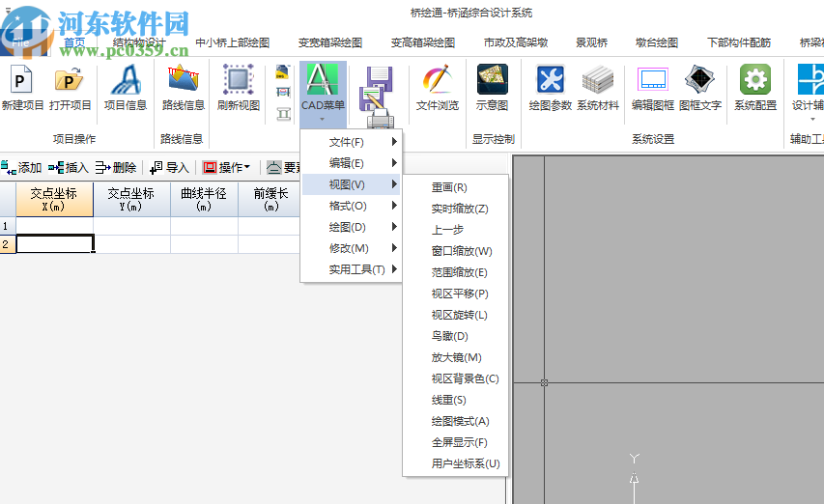This screenshot has height=504, width=824.
Task: Click the 新建项目 (New Project) icon
Action: tap(22, 88)
